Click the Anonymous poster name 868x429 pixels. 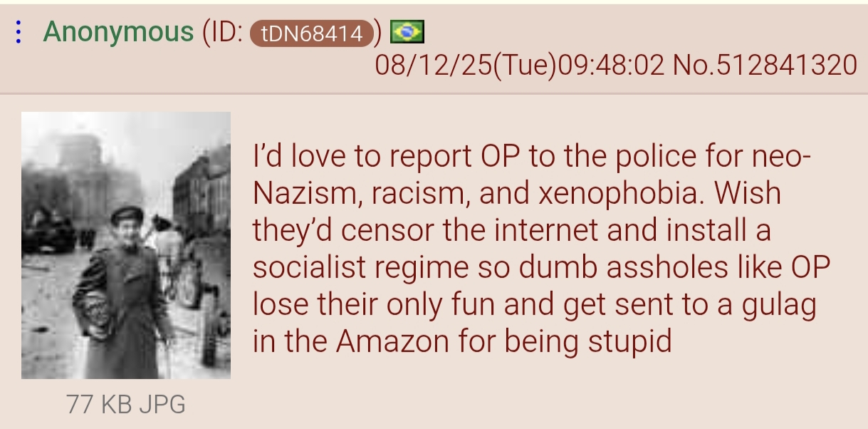118,32
